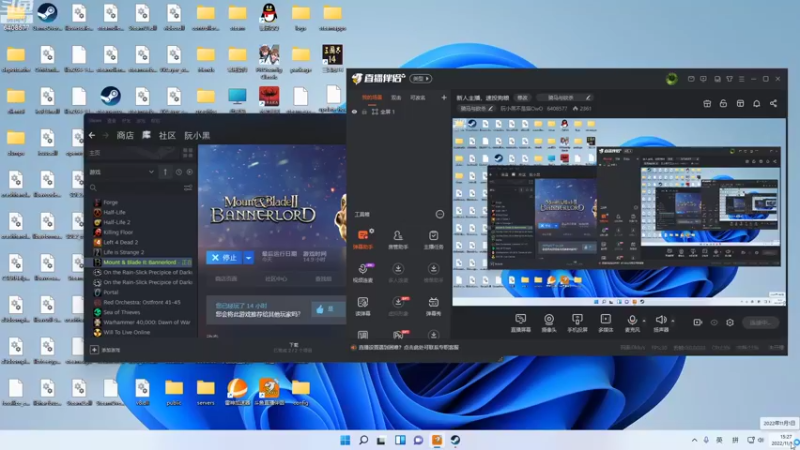Add a new scene with plus icon
Screen dimensions: 800x450
tap(444, 97)
